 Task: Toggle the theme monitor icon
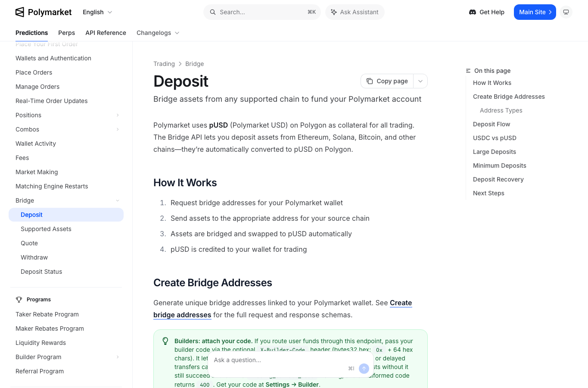click(x=566, y=12)
